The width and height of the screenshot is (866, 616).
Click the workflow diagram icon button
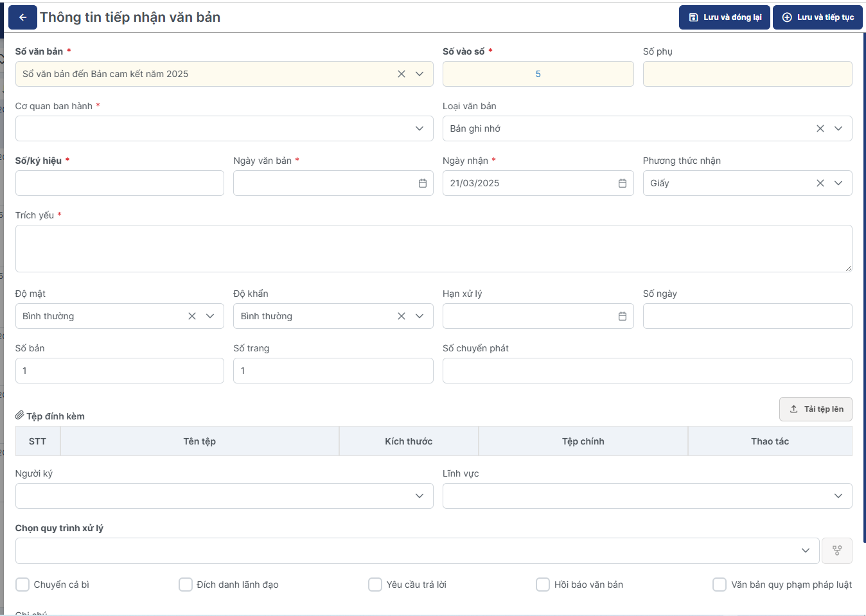click(837, 550)
